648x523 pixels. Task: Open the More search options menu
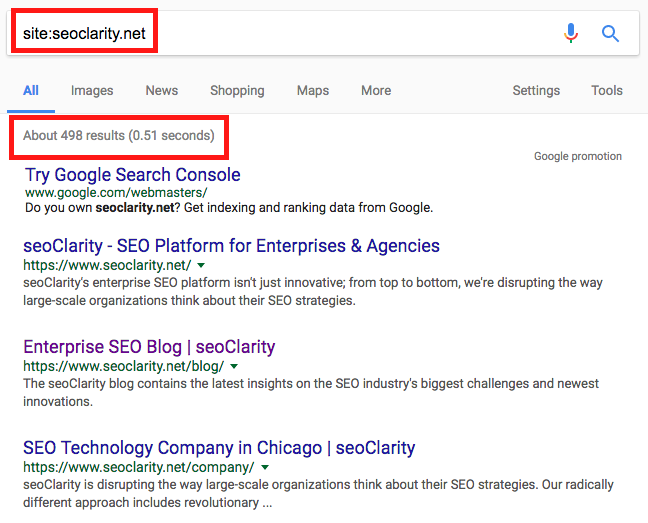tap(376, 90)
